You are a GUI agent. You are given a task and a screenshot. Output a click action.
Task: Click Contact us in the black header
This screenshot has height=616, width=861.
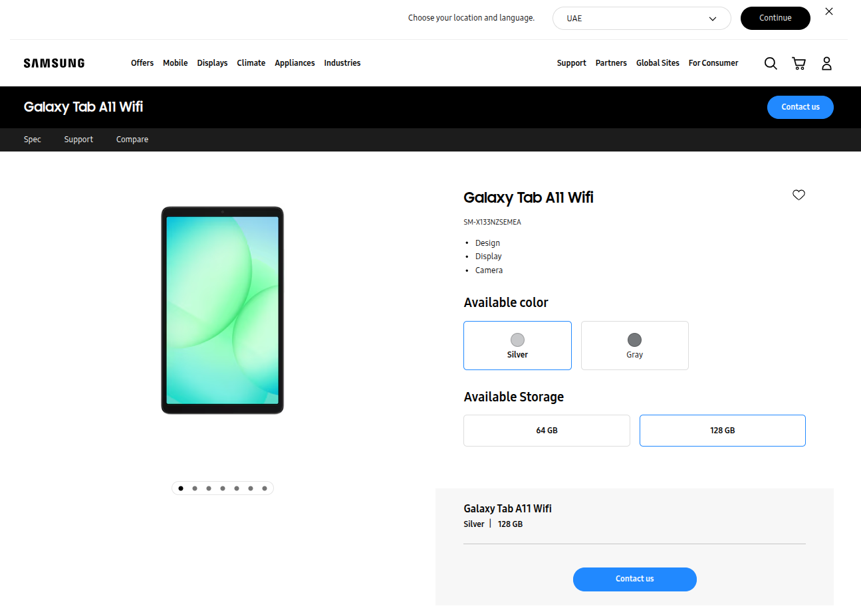(x=800, y=107)
